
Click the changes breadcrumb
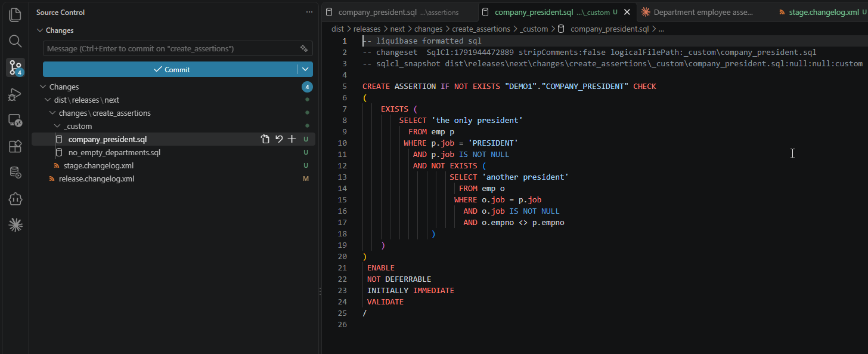point(428,29)
